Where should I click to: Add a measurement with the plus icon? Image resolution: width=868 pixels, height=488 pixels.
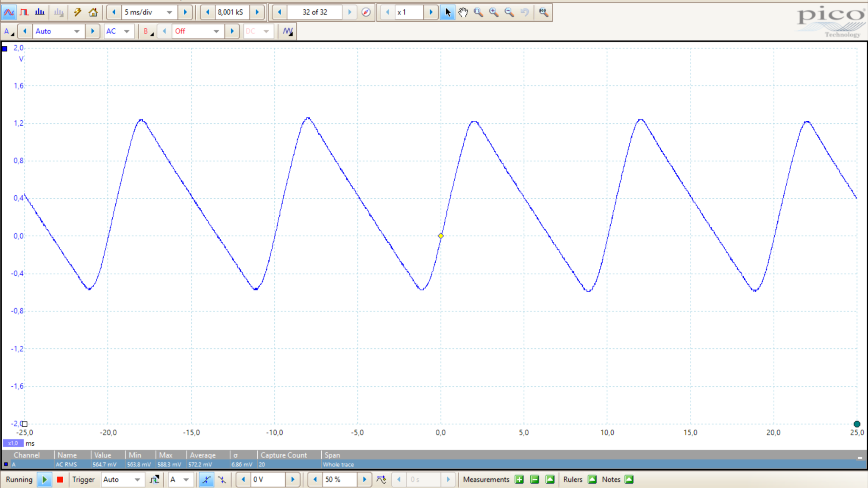click(519, 480)
